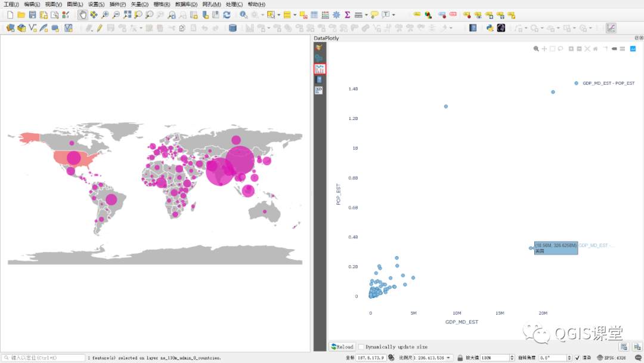Open the Processing toolbox gear
The height and width of the screenshot is (363, 644).
tap(336, 15)
